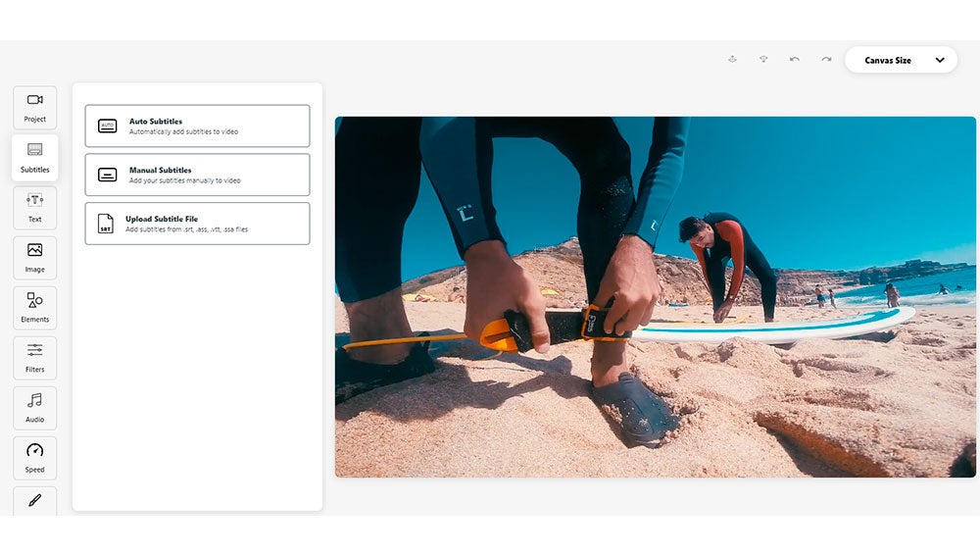Click the undo arrow icon

point(795,60)
